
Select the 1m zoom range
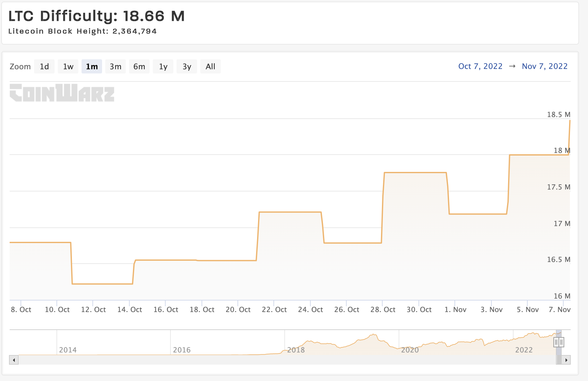click(x=92, y=66)
